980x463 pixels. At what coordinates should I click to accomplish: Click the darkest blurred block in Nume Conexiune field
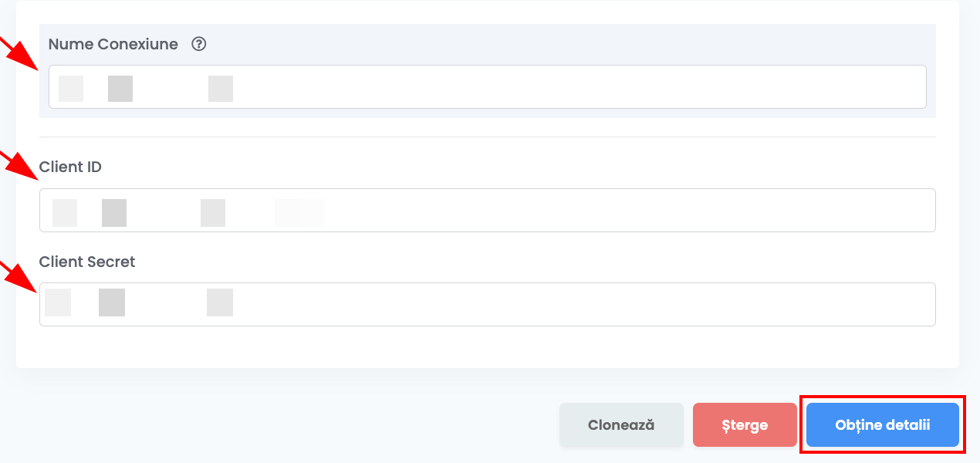tap(120, 89)
